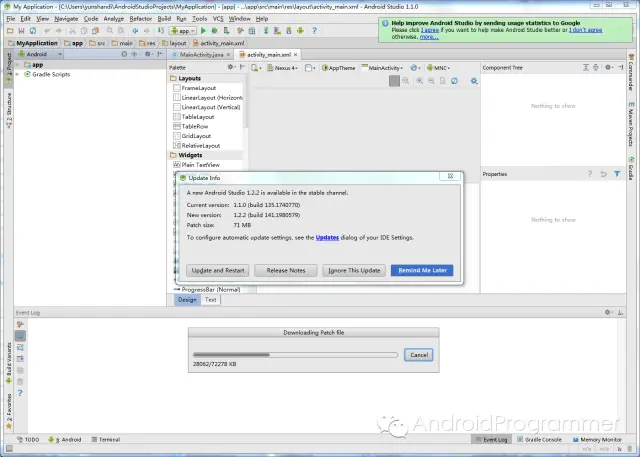
Task: Click the Properties filter funnel icon
Action: pos(617,174)
